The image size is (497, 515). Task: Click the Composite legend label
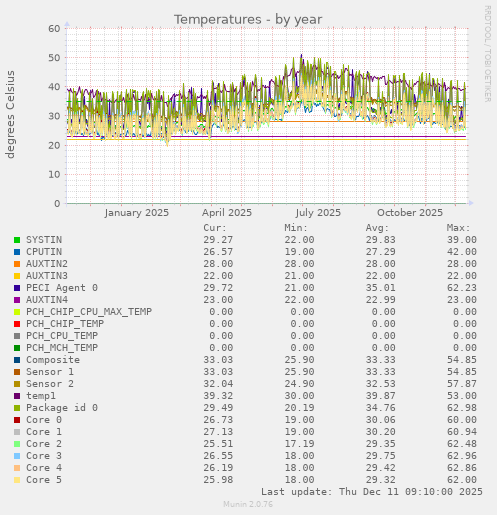tap(53, 360)
